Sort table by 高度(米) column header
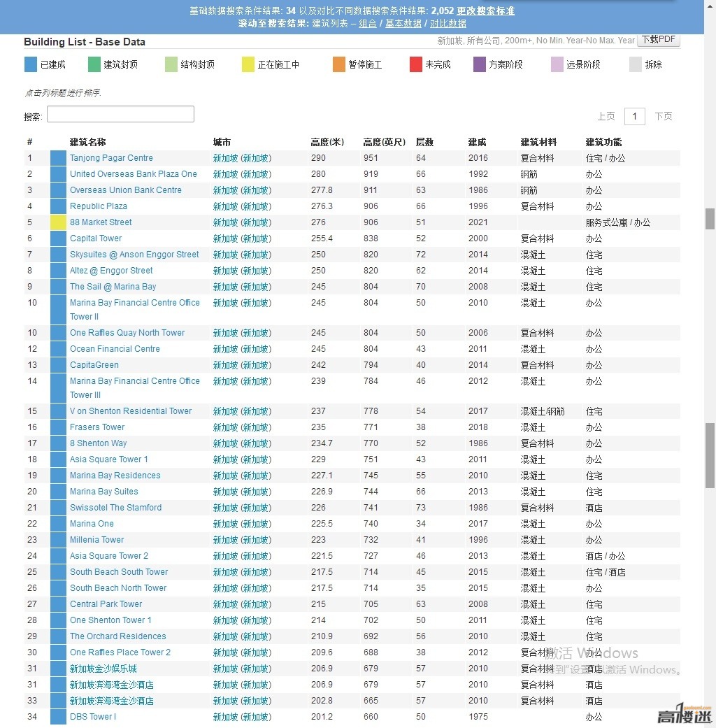Screen dimensions: 716x728 tap(327, 142)
